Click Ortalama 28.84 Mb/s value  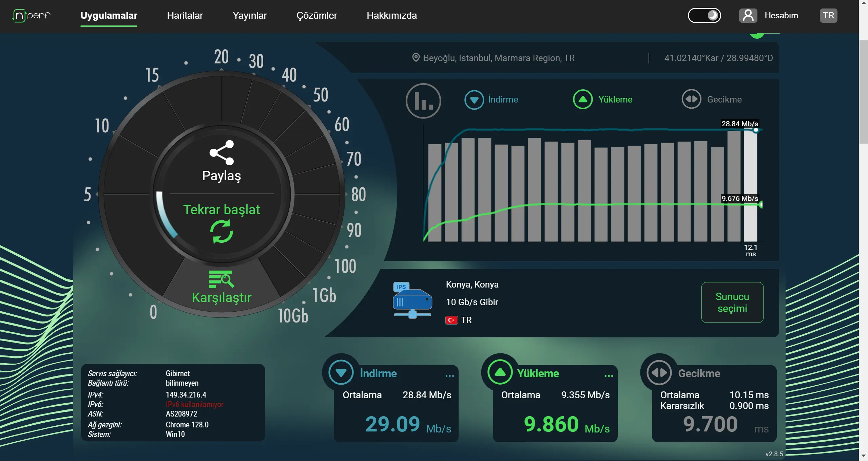[x=427, y=395]
